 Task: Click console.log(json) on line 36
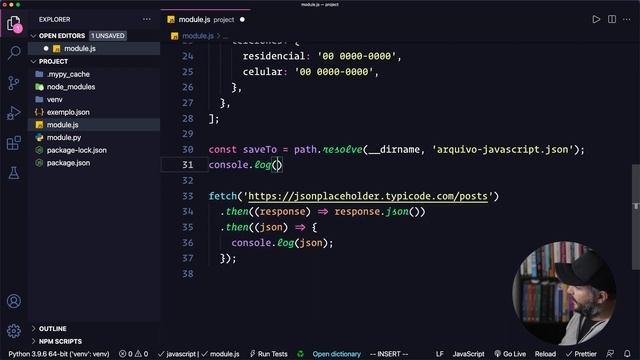(x=282, y=243)
